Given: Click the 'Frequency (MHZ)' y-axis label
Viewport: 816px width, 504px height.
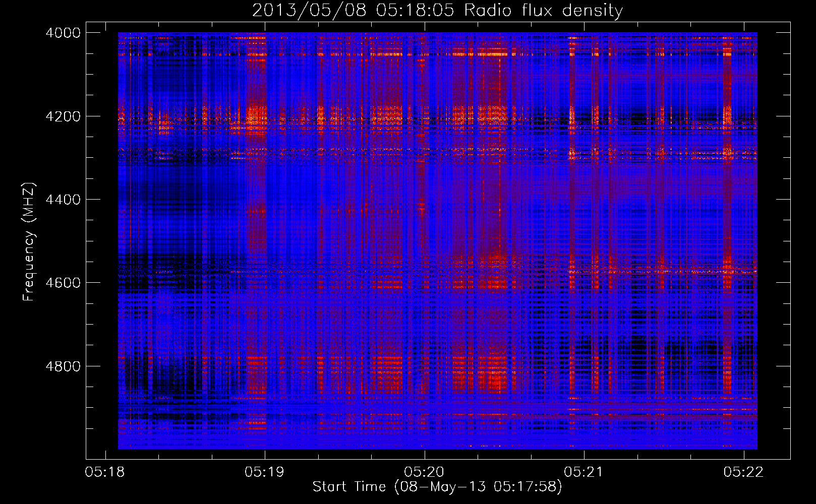Looking at the screenshot, I should coord(29,242).
